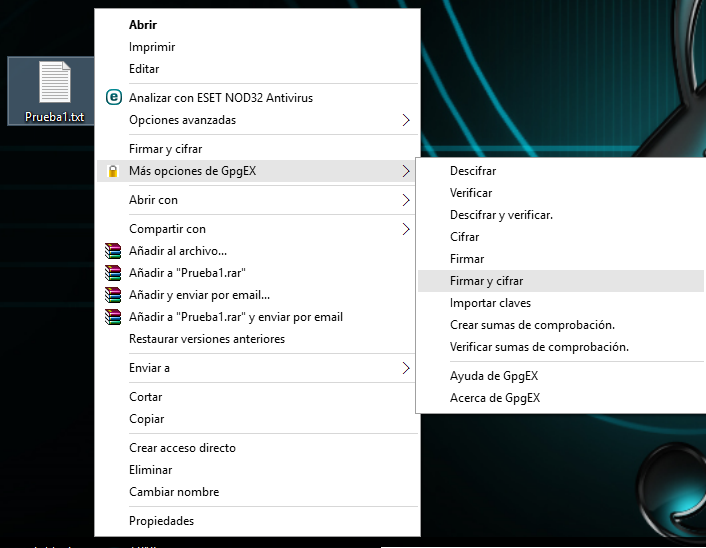Choose Copiar from the context menu
Screen dimensions: 706x548
pos(258,419)
